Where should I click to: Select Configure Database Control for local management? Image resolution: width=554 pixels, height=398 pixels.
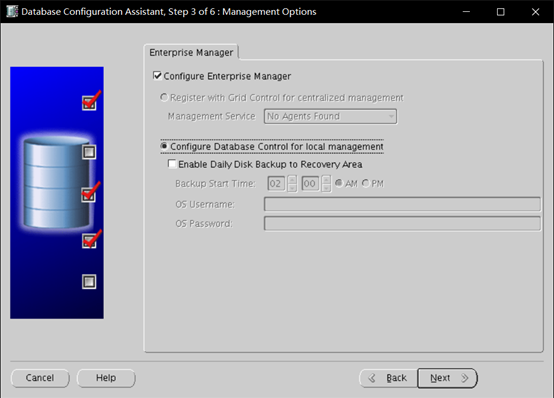coord(164,146)
